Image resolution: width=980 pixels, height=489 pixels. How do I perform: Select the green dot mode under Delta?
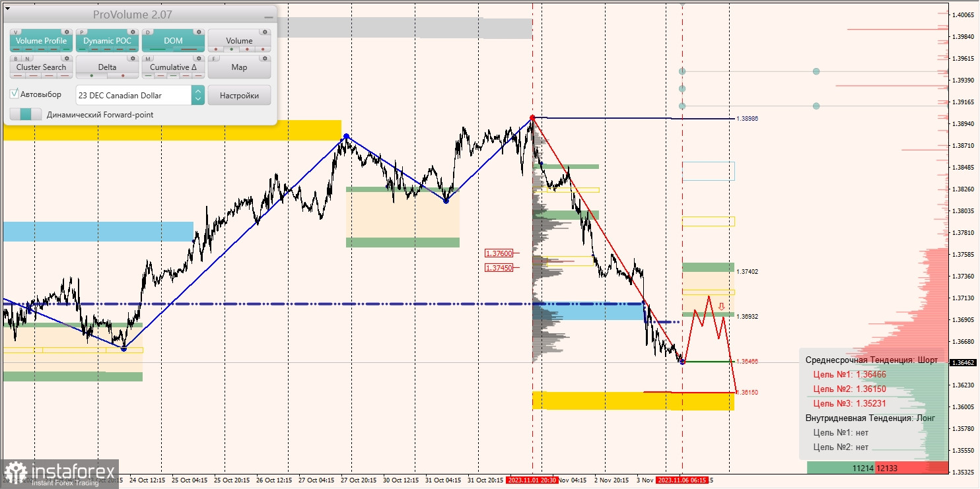[x=91, y=75]
